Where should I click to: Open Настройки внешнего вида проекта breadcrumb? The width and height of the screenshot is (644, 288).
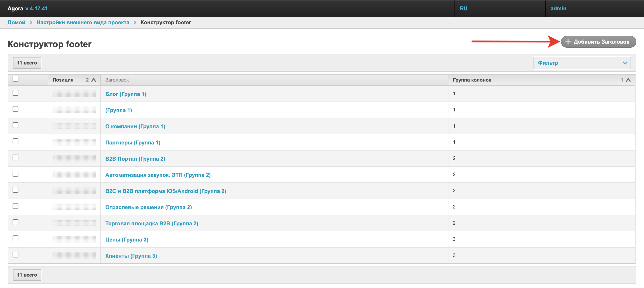coord(83,22)
